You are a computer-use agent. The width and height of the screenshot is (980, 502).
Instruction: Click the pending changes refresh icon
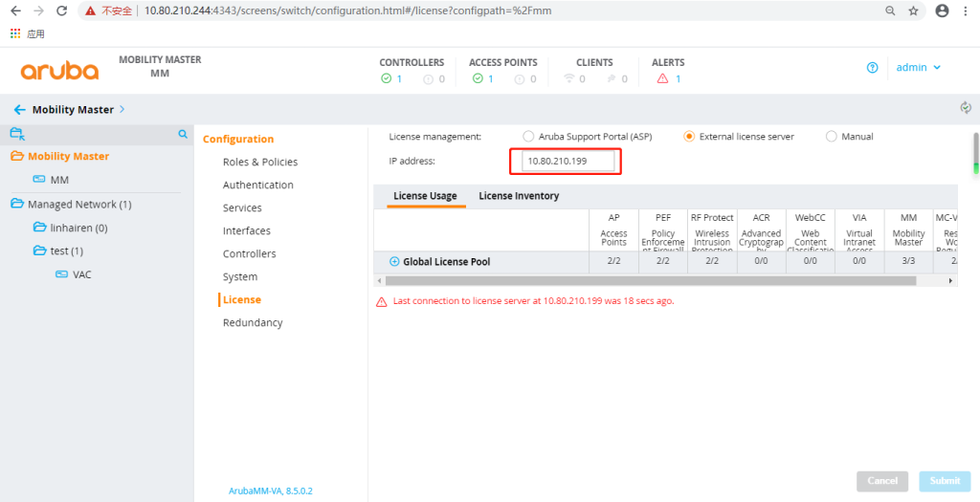[967, 107]
